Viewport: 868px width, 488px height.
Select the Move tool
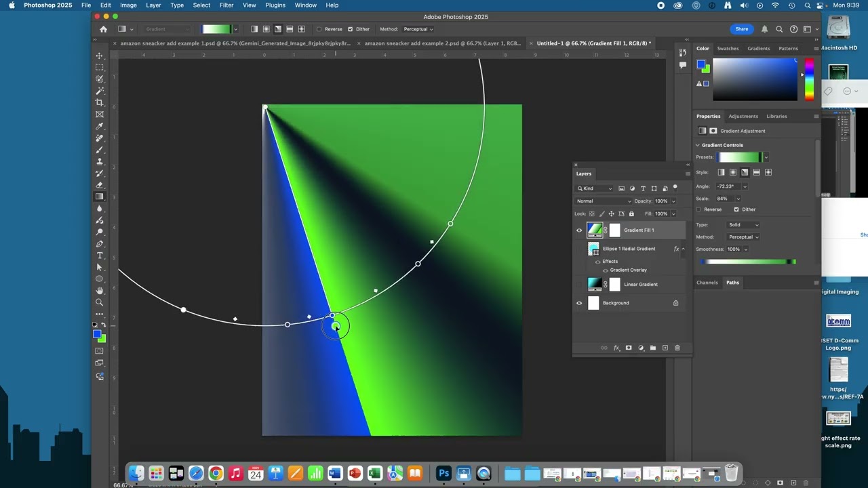point(100,56)
